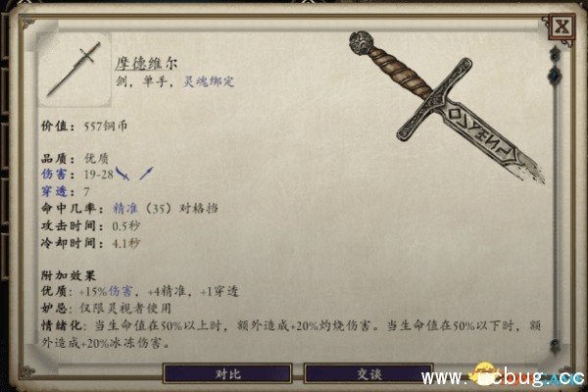588x392 pixels.
Task: Open the 穿透 penetration glossary link
Action: (54, 191)
